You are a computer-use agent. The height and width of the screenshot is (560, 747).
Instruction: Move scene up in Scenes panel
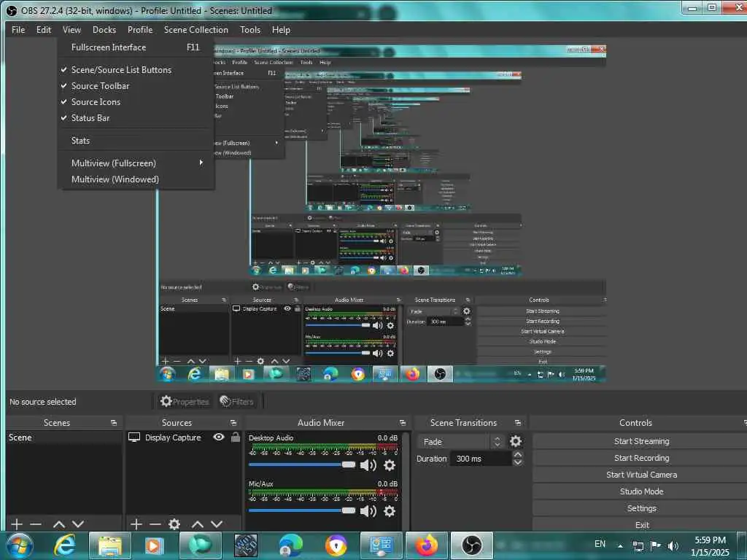pos(59,524)
